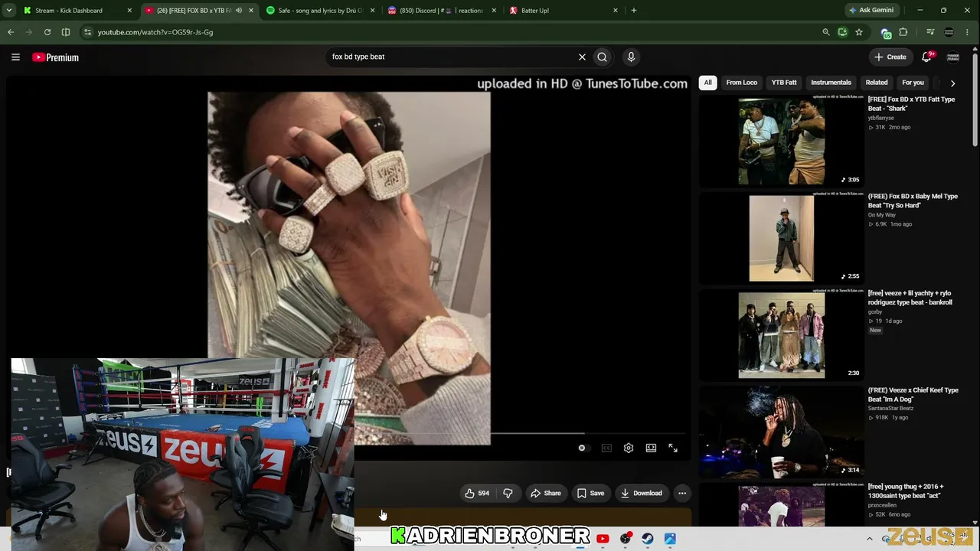Bookmark this page with star
Image resolution: width=980 pixels, height=551 pixels.
pos(859,32)
